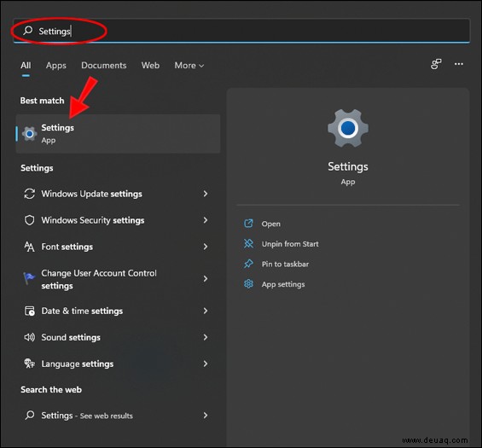Click the Settings title in preview pane
The width and height of the screenshot is (482, 448).
(x=348, y=166)
